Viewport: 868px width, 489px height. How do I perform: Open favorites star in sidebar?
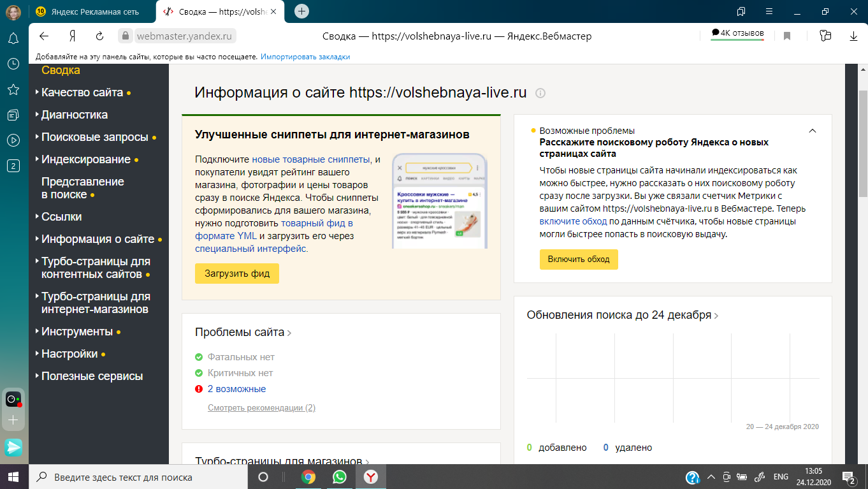(x=13, y=89)
